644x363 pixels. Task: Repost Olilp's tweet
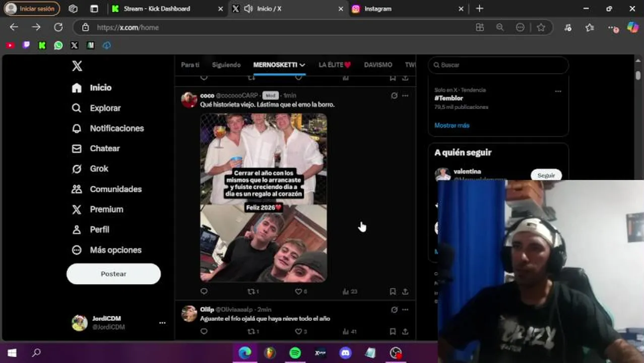coord(252,331)
